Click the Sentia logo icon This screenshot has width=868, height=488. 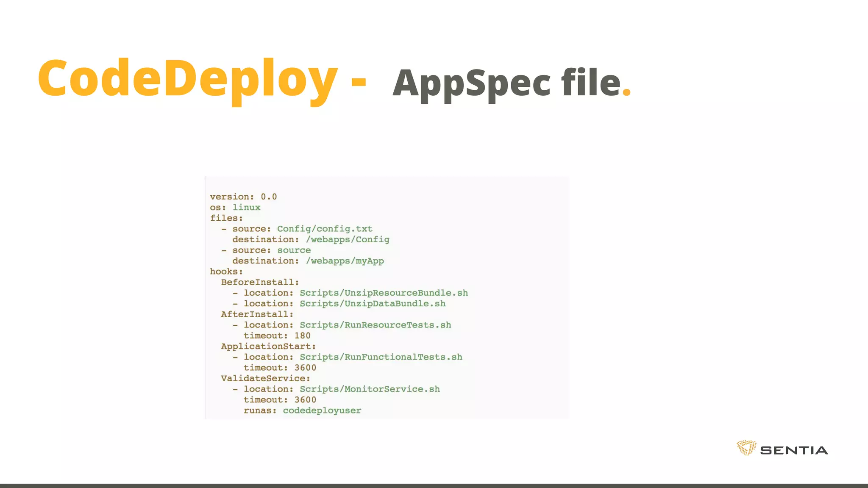click(x=746, y=448)
